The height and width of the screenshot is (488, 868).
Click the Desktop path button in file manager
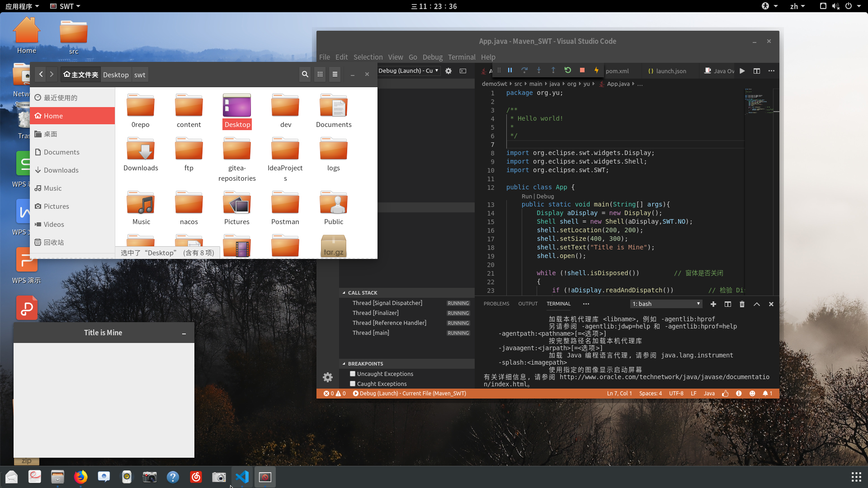tap(116, 75)
